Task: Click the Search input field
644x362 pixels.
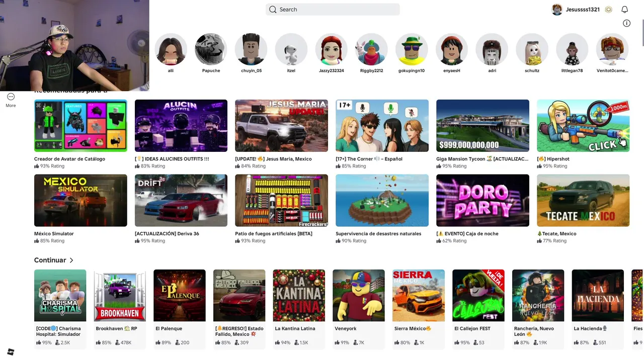Action: click(333, 10)
